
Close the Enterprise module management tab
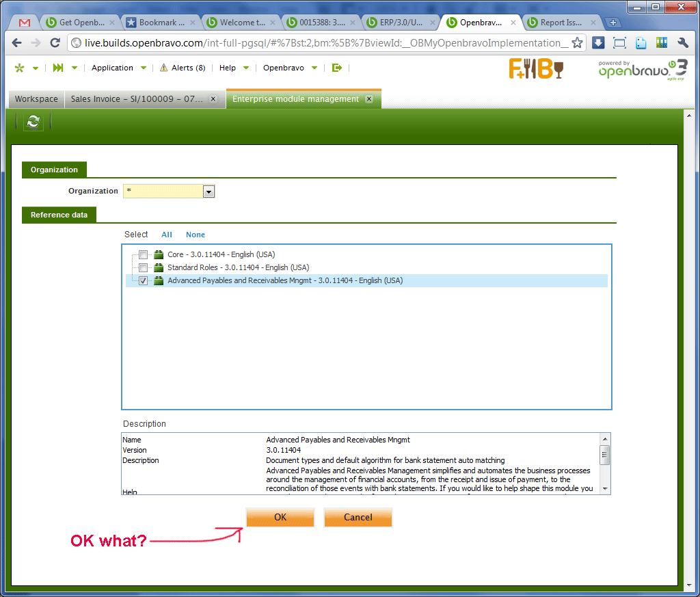pos(369,99)
